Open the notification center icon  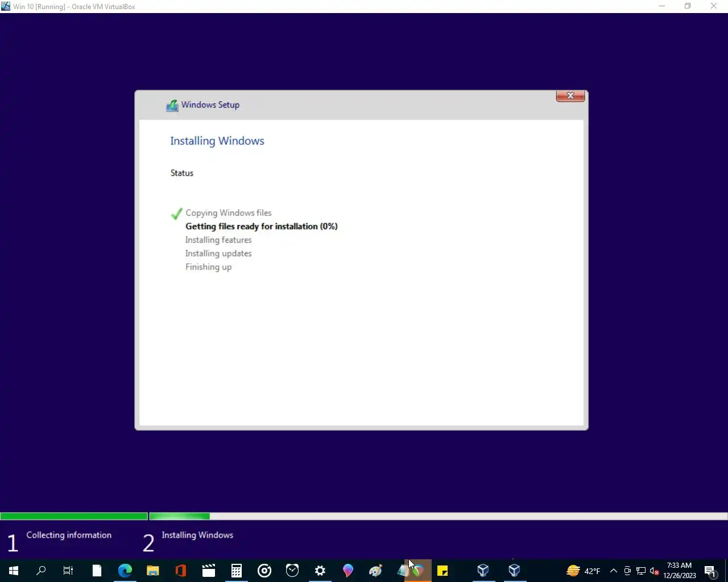tap(710, 571)
